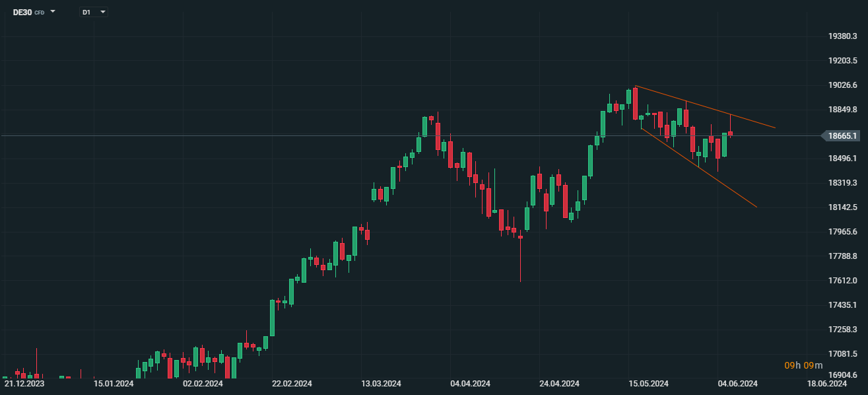Click the 16904.6 price axis label
Image resolution: width=868 pixels, height=395 pixels.
click(842, 375)
